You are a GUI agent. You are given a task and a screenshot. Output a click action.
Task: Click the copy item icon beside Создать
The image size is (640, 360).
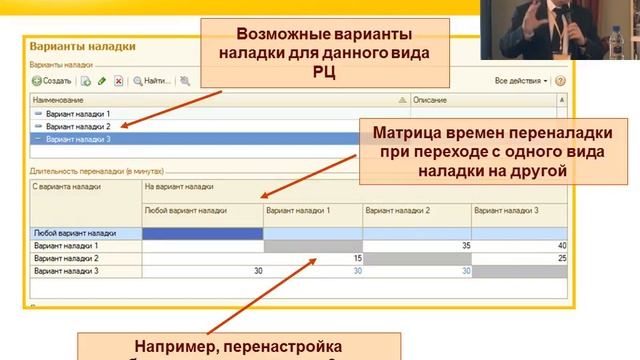(86, 81)
